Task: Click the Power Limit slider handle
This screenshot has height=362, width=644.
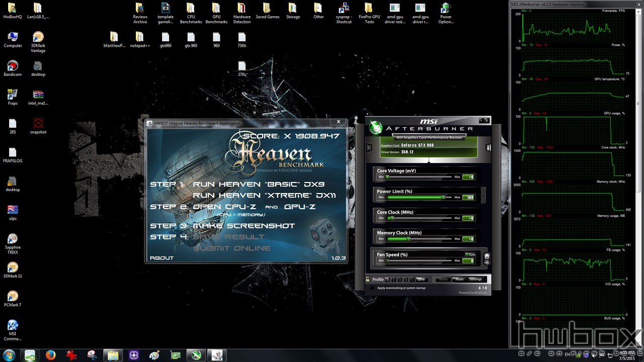Action: tap(443, 198)
